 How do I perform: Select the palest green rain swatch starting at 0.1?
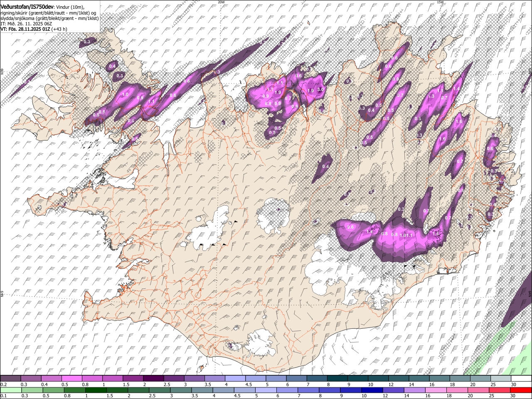[10, 390]
